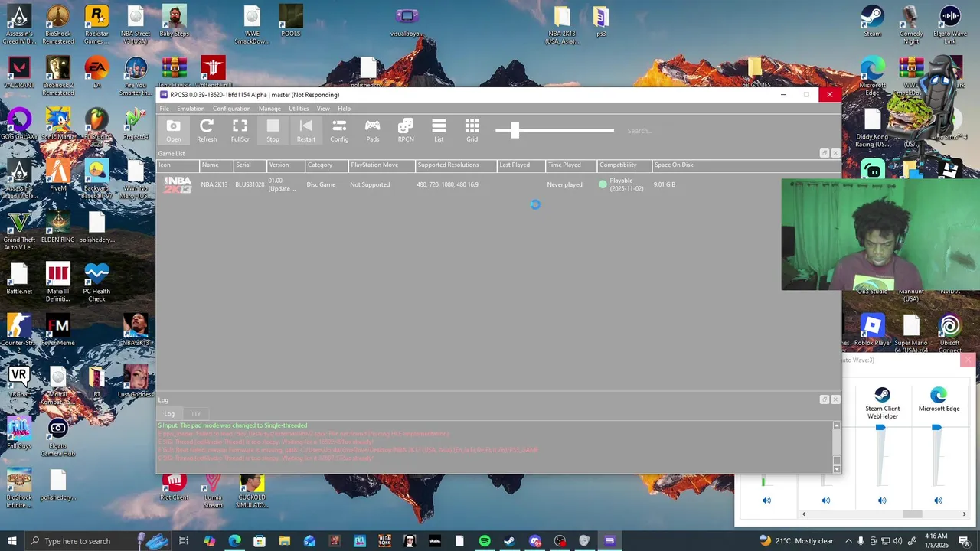Click the Stop emulation icon

point(273,130)
